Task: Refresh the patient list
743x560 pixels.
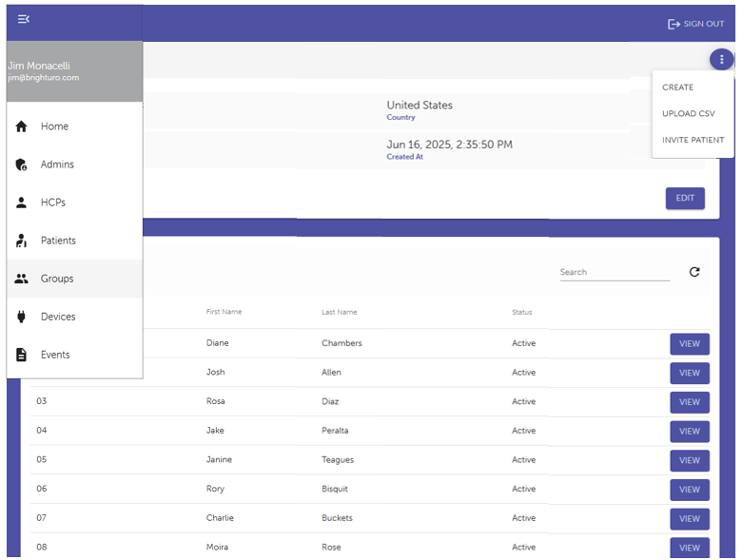Action: point(694,272)
